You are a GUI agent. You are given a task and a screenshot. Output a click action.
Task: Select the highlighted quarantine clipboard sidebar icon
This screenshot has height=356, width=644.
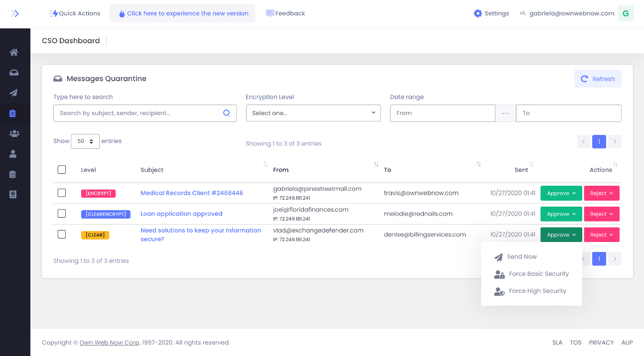tap(14, 113)
